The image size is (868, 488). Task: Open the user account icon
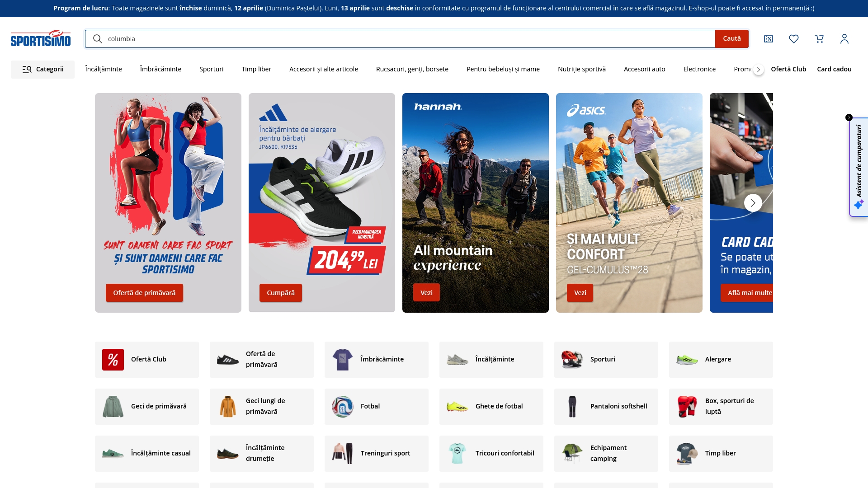[x=844, y=39]
